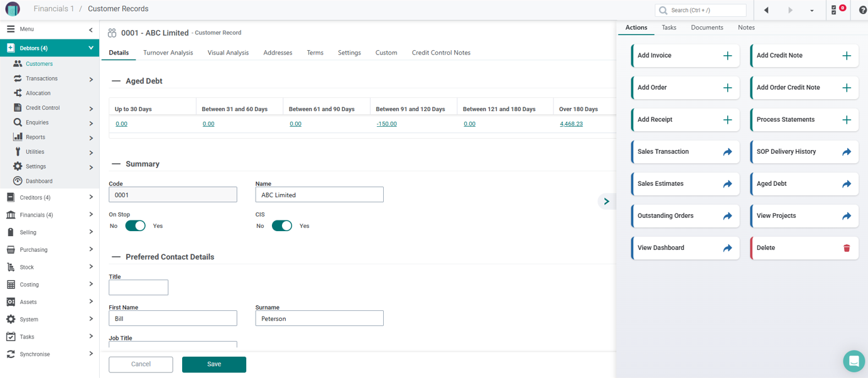This screenshot has width=868, height=378.
Task: Open the 4,468.23 over 180 days link
Action: click(571, 124)
